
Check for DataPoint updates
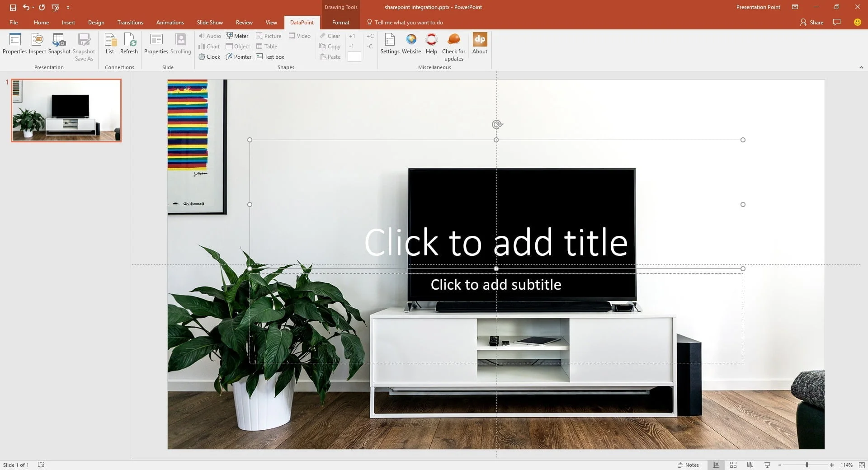click(453, 44)
